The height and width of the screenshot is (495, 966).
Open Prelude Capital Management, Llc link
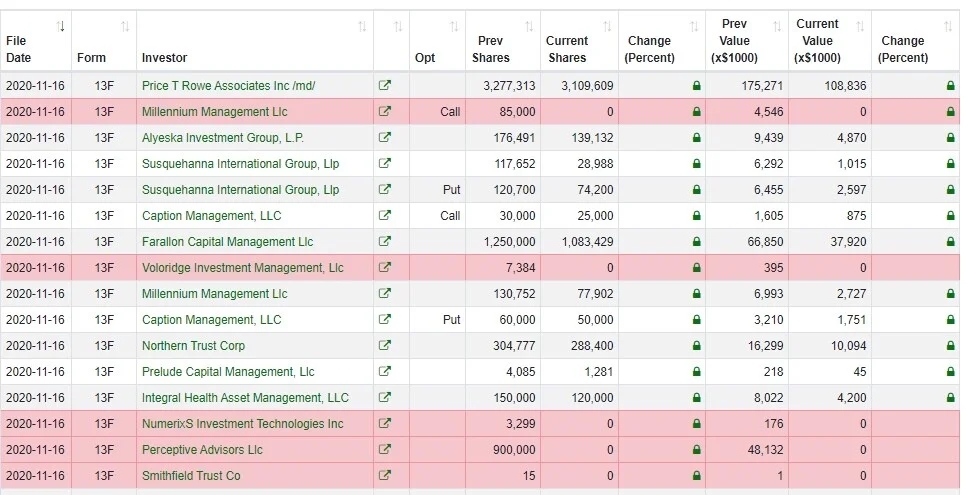click(228, 371)
